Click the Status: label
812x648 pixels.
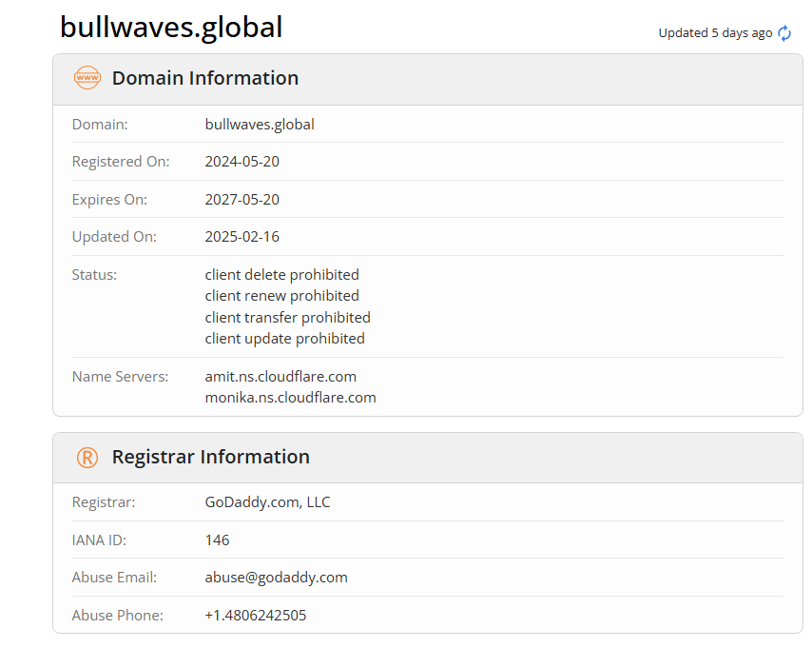click(x=94, y=275)
